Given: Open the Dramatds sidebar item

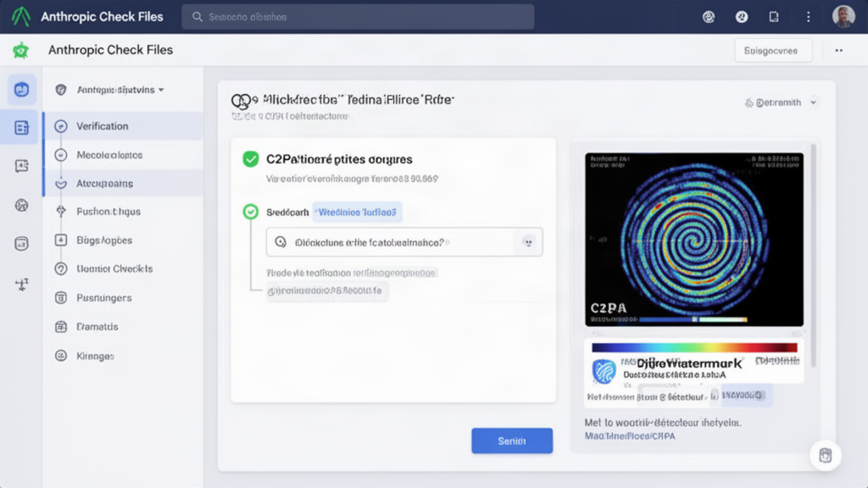Looking at the screenshot, I should [x=123, y=326].
